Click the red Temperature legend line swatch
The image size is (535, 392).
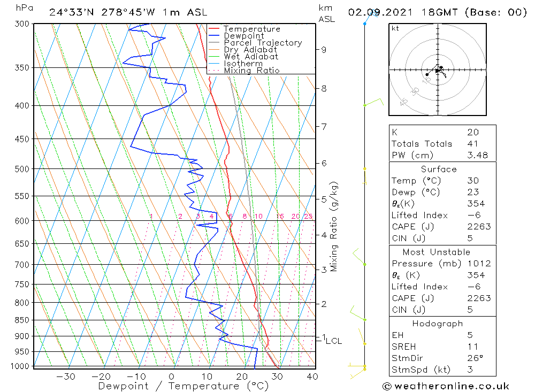pos(214,29)
